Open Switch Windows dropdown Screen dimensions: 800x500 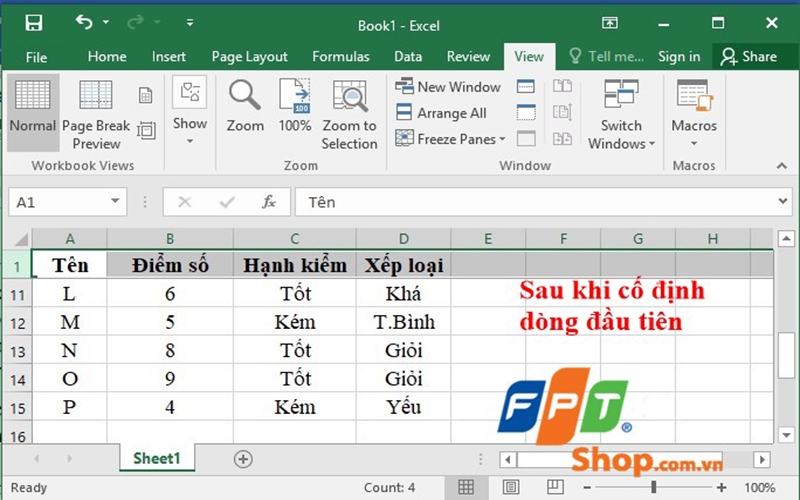tap(621, 115)
